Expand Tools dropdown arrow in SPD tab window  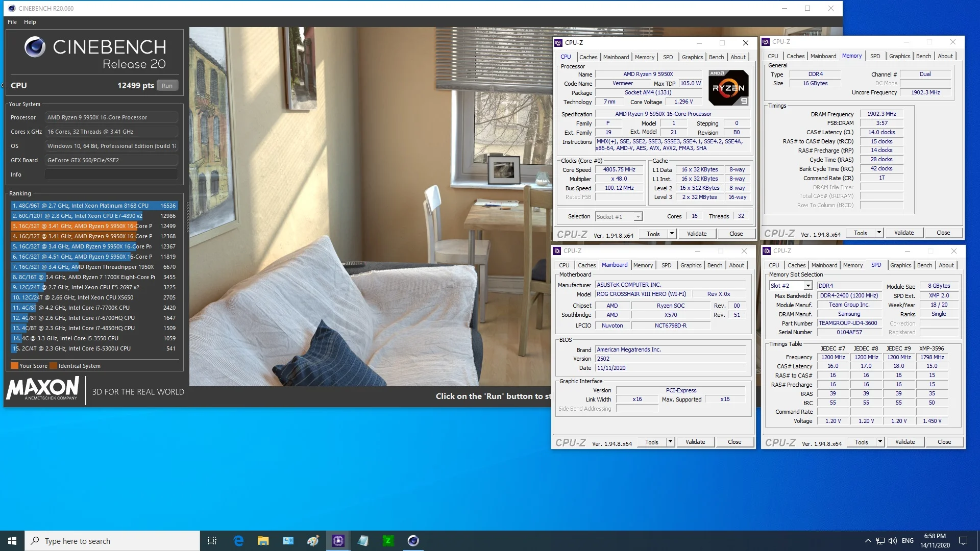(880, 442)
